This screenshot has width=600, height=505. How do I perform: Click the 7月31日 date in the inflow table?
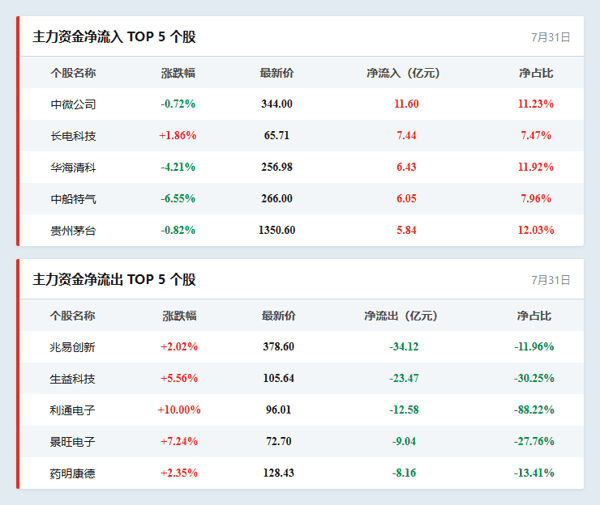point(551,37)
